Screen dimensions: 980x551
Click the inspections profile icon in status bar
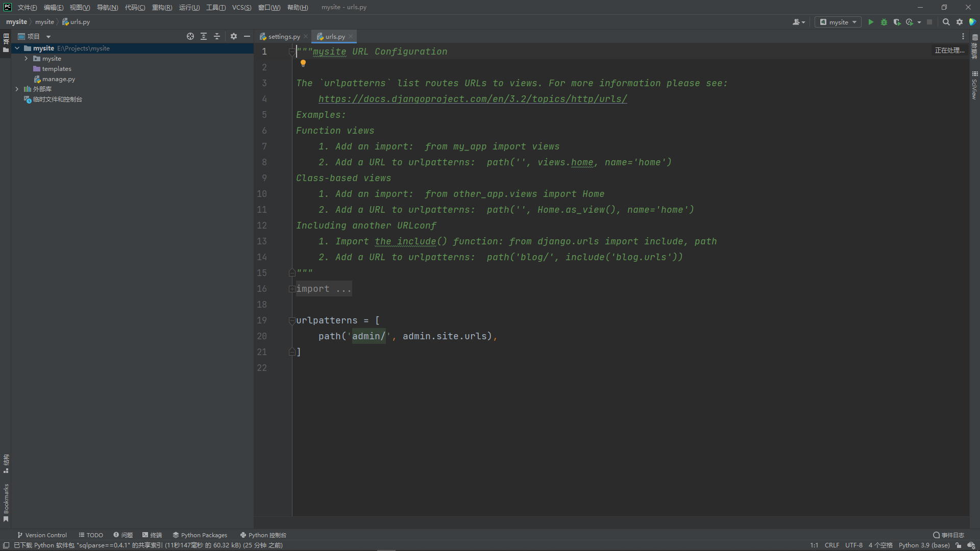971,545
